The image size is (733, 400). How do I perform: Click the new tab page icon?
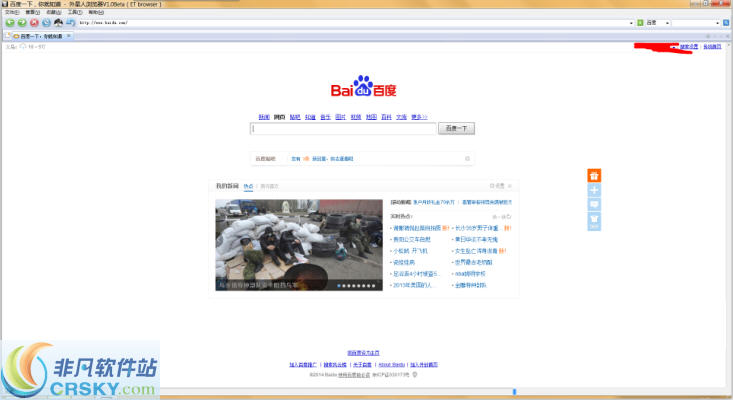click(x=7, y=36)
